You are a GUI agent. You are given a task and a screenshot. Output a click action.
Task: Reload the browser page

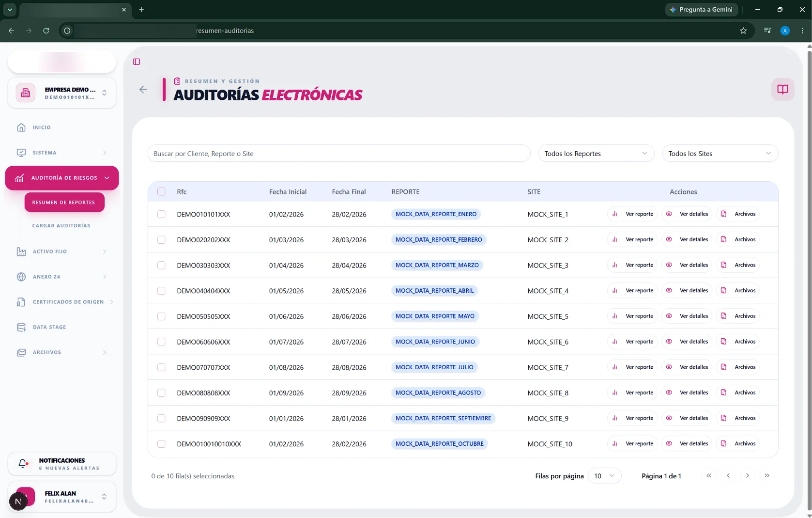tap(46, 31)
